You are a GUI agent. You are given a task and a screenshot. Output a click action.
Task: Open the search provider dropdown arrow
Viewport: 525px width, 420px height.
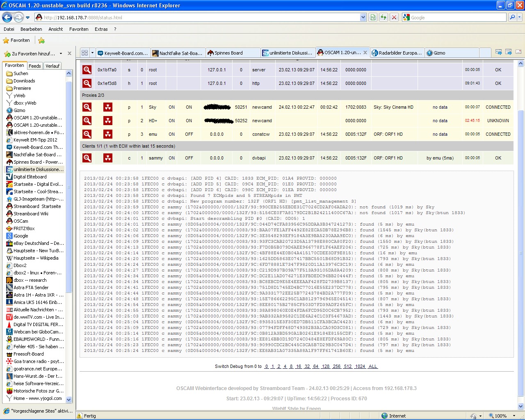pos(520,17)
